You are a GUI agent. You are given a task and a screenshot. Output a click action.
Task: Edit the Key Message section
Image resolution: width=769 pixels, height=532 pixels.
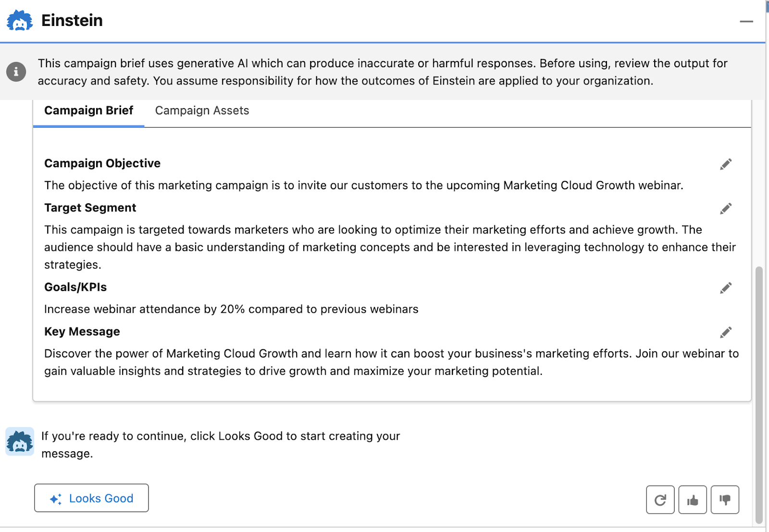(726, 332)
